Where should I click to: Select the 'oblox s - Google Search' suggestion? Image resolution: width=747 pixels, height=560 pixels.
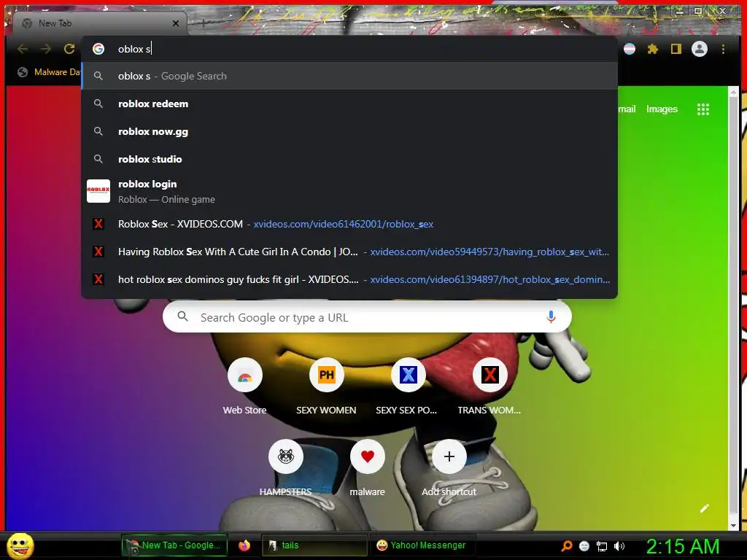tap(349, 76)
